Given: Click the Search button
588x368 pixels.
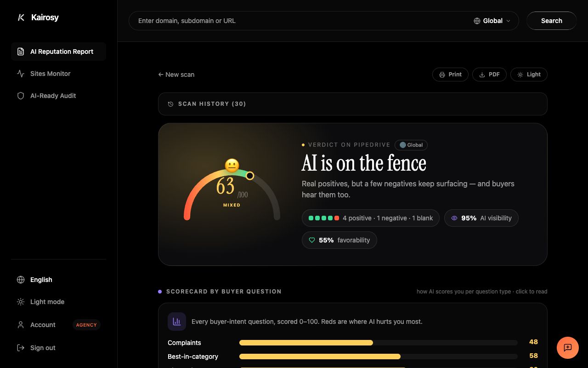Looking at the screenshot, I should point(551,21).
